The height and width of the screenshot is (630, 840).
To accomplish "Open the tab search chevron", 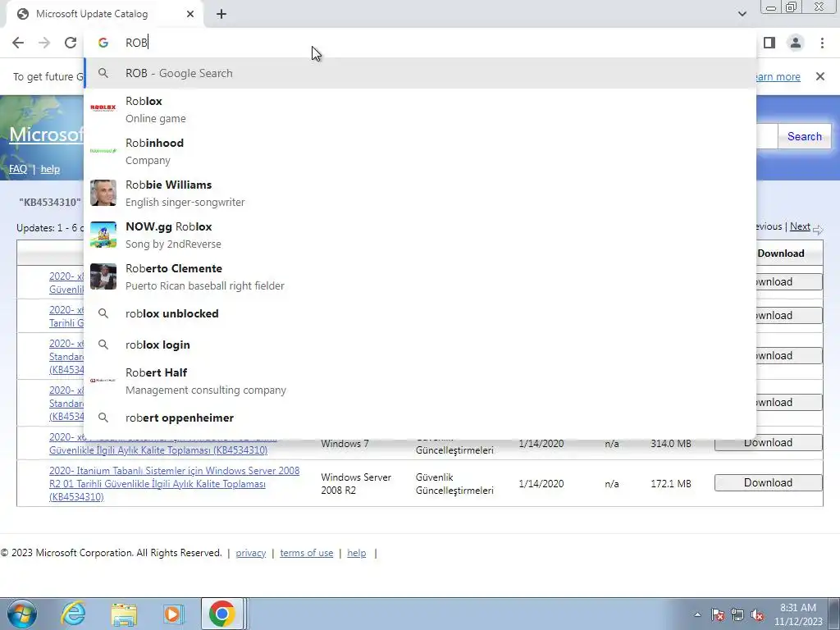I will coord(742,14).
